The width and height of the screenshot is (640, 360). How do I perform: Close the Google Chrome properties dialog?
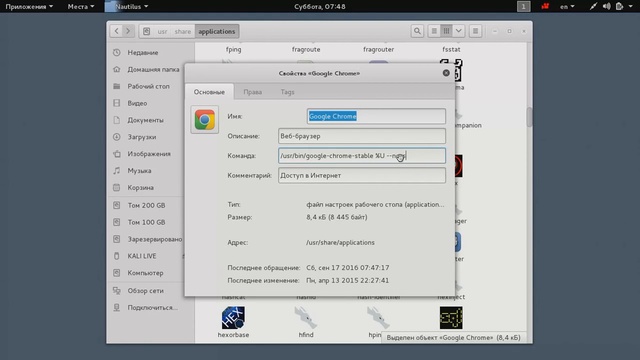click(446, 73)
